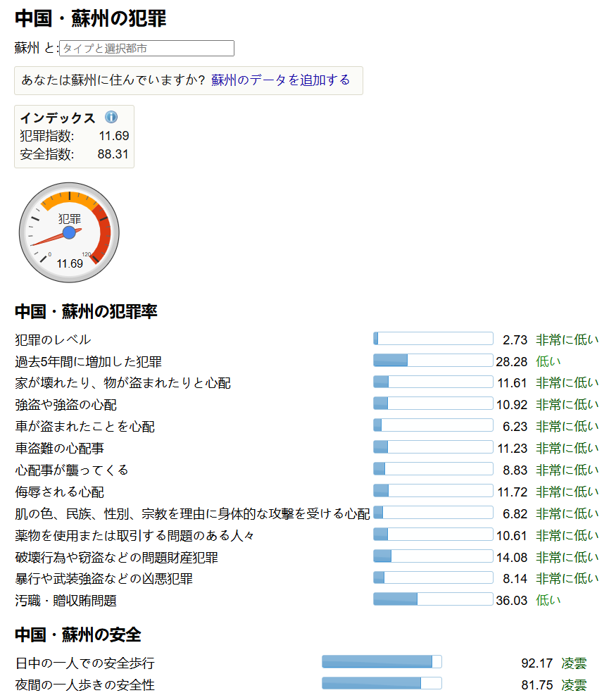
Task: Click the value 36.03
Action: click(512, 601)
